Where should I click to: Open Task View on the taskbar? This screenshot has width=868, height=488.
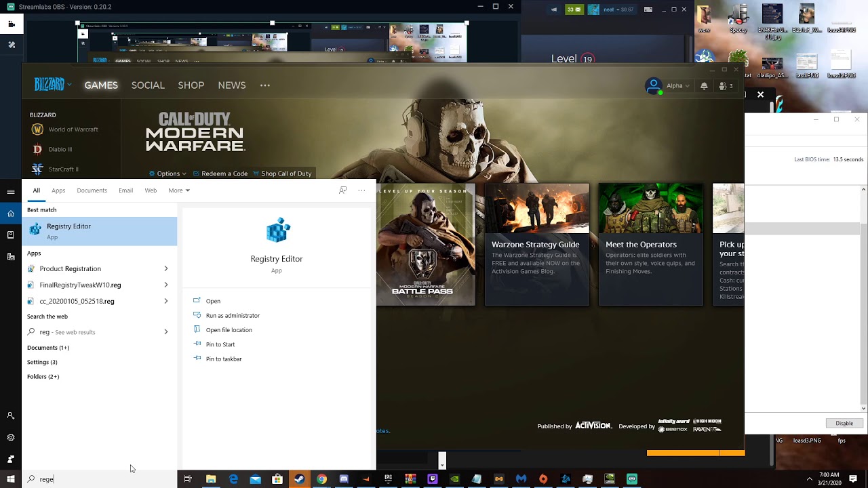pos(188,479)
